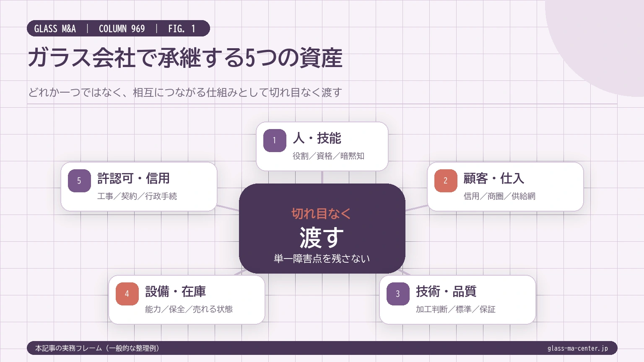Click the large 渡す center text
Screen dimensions: 644x362
[x=322, y=238]
